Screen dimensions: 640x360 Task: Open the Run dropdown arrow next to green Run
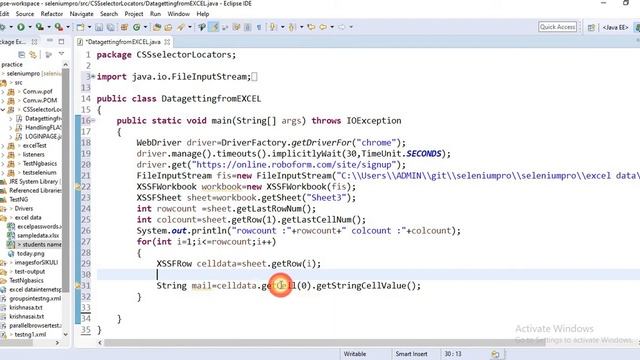(x=29, y=27)
